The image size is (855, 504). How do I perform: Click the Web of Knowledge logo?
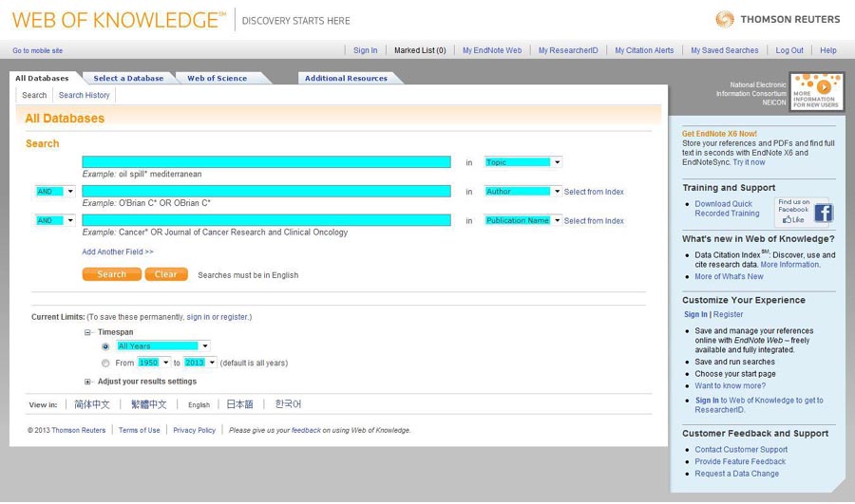(119, 20)
